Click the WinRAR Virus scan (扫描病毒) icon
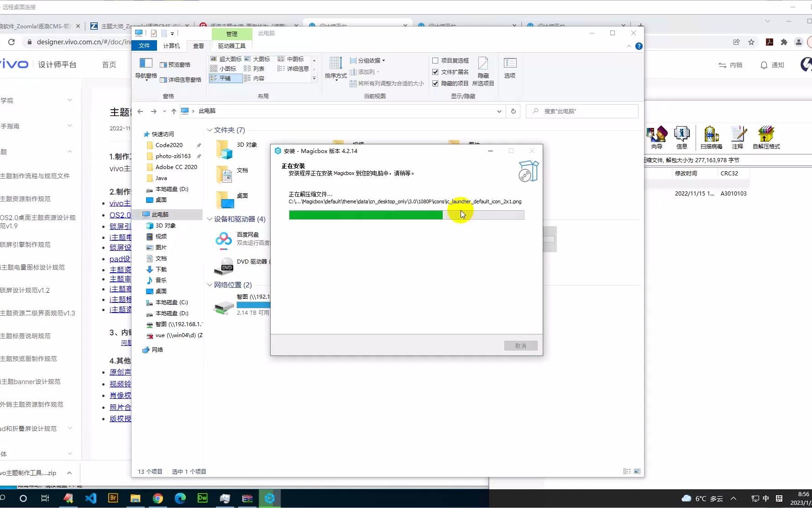Viewport: 812px width, 508px height. 711,138
